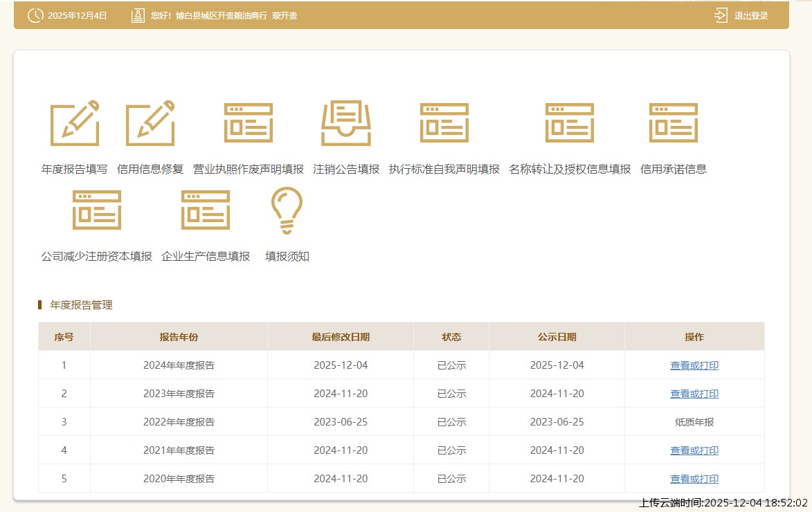Click the 报告年份 column header

coord(179,337)
